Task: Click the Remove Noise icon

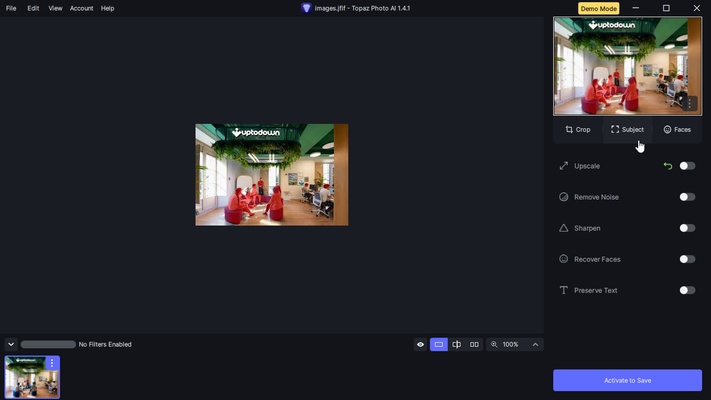Action: [x=564, y=197]
